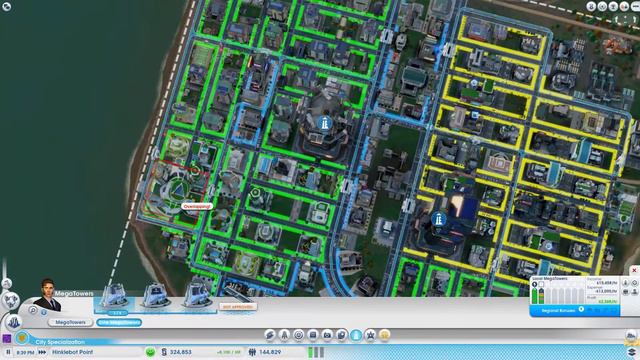The image size is (640, 360).
Task: Click the magnifier icon under the advisor portrait
Action: point(33,311)
